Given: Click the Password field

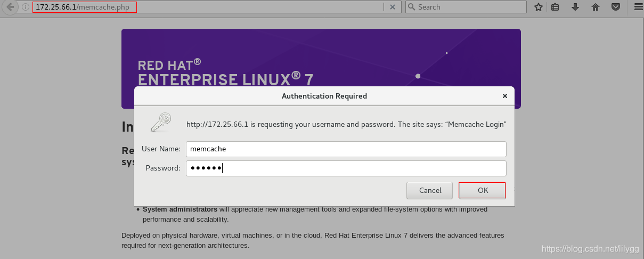Looking at the screenshot, I should point(346,168).
